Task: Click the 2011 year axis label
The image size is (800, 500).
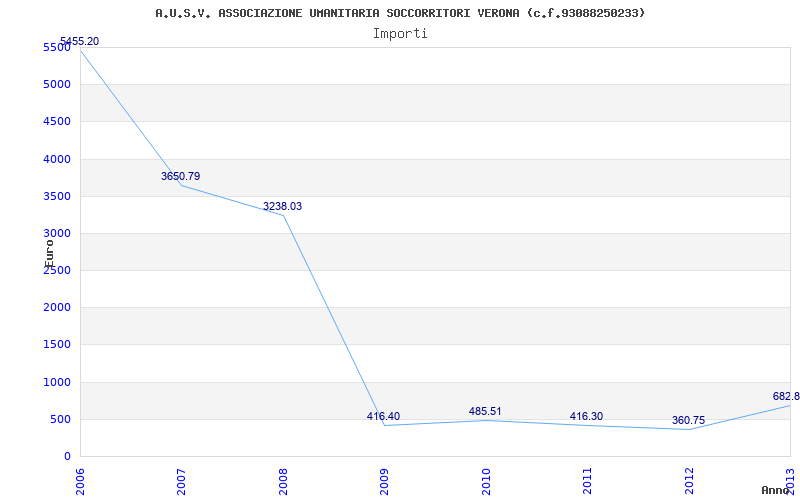Action: tap(587, 482)
